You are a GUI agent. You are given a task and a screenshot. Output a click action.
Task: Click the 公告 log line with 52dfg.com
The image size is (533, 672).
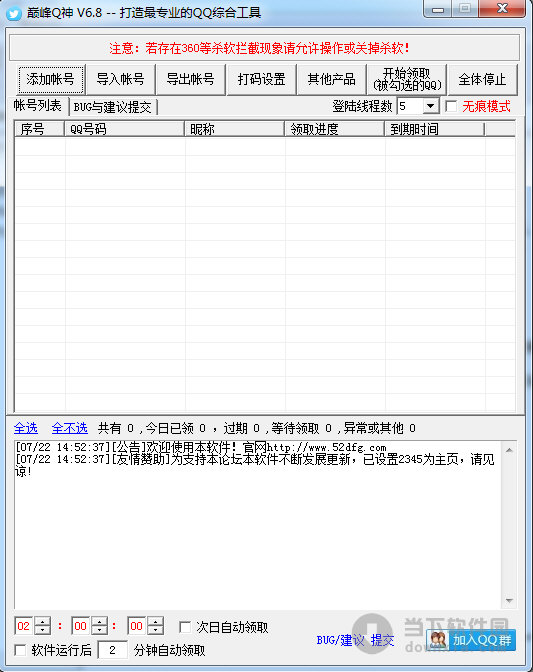201,447
